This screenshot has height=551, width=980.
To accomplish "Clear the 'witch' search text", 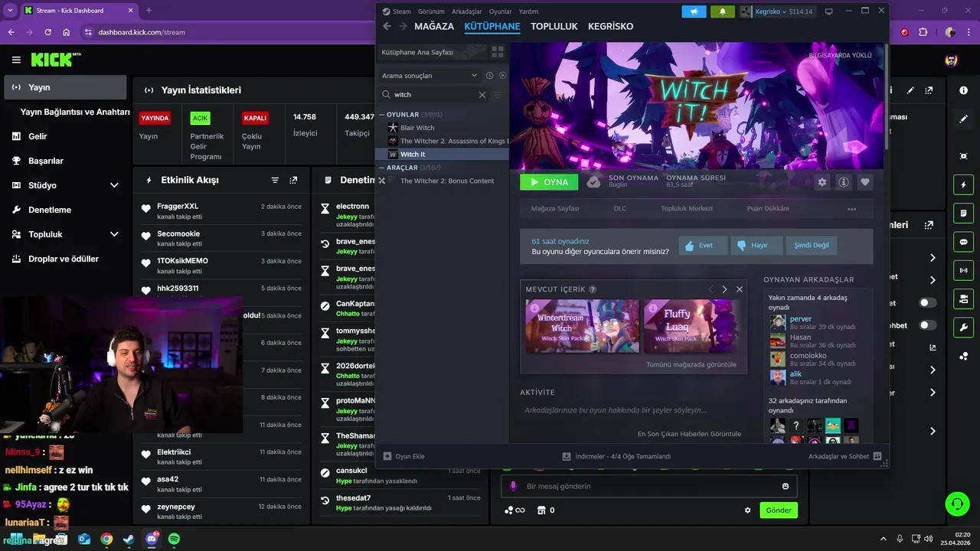I will 482,95.
